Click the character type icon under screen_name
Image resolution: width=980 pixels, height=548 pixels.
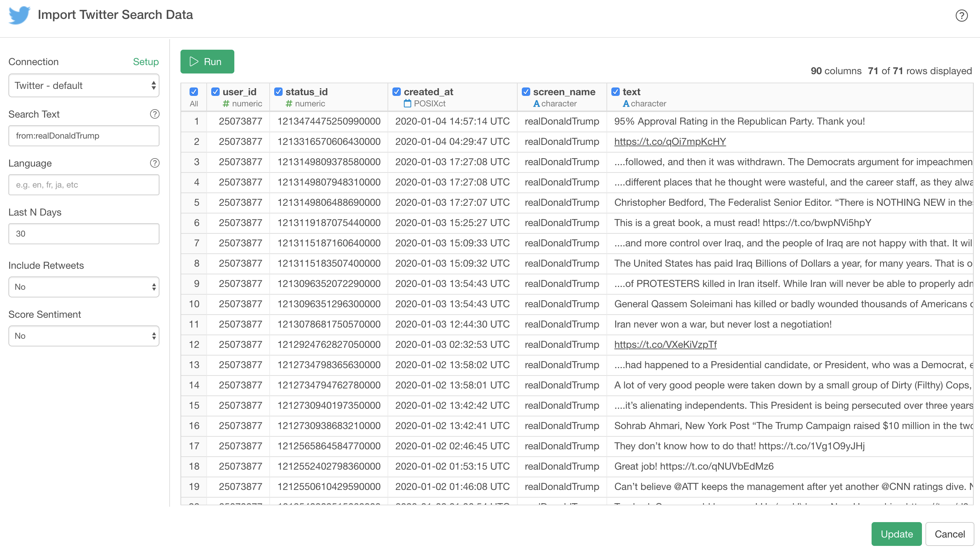pos(537,104)
